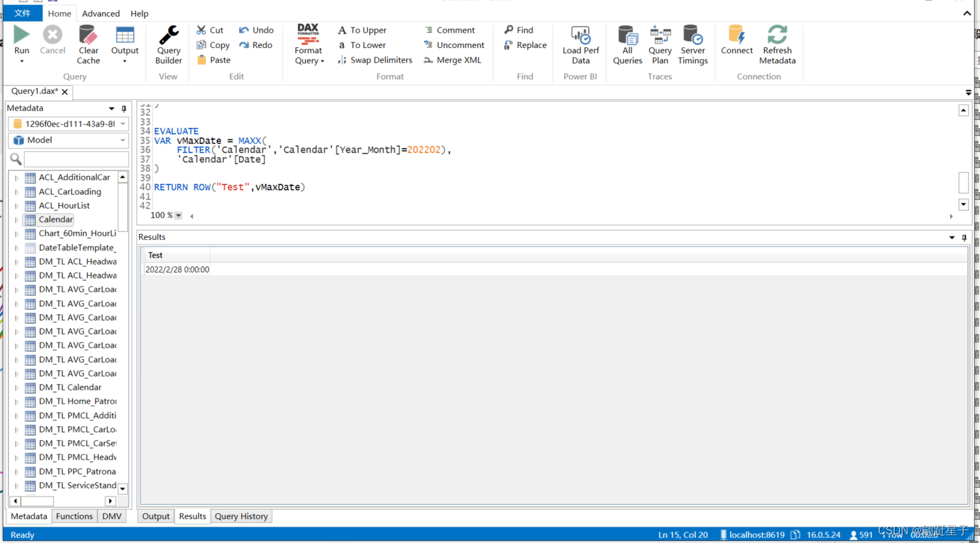Comment out the selected lines
The width and height of the screenshot is (980, 543).
pos(453,29)
